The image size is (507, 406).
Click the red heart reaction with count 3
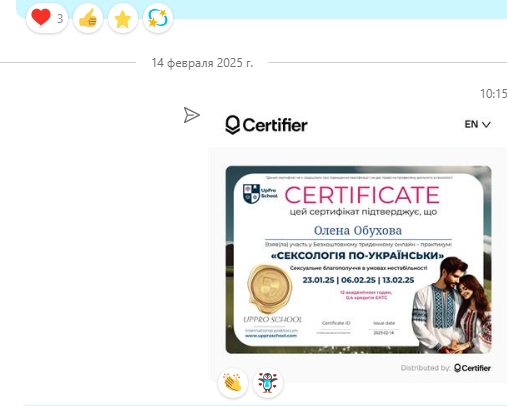tap(47, 18)
